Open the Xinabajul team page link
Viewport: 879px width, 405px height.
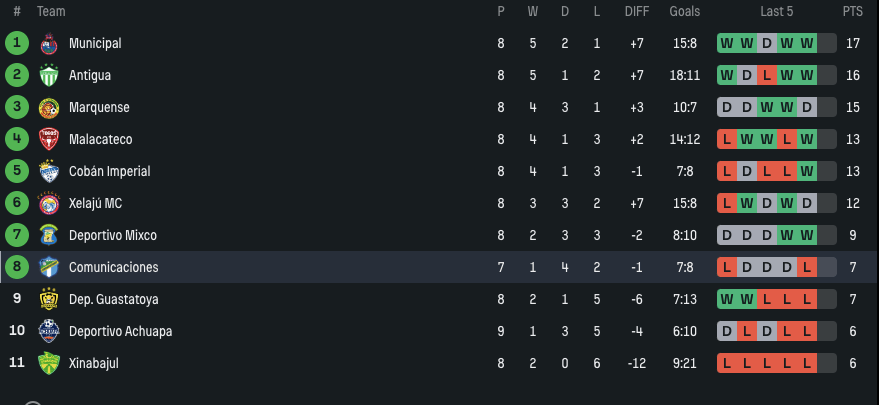(93, 364)
